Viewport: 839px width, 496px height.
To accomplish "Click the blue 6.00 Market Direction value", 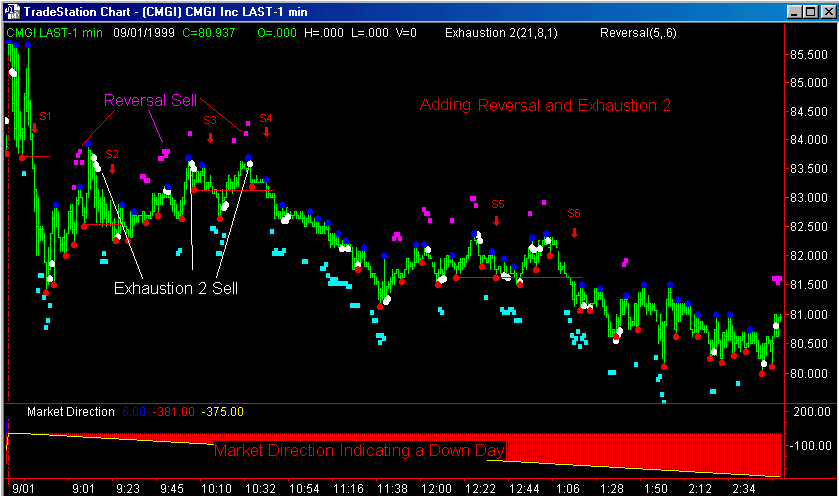I will coord(134,411).
